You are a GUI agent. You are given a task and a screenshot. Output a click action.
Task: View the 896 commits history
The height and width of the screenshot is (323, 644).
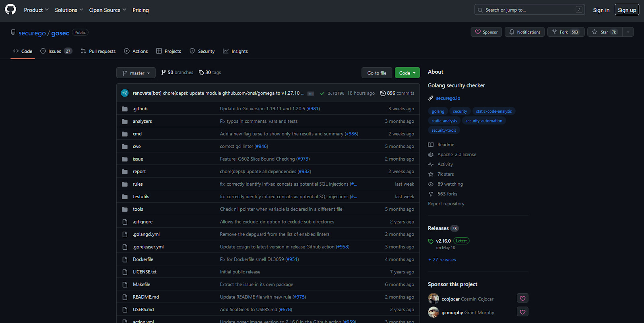coord(397,93)
